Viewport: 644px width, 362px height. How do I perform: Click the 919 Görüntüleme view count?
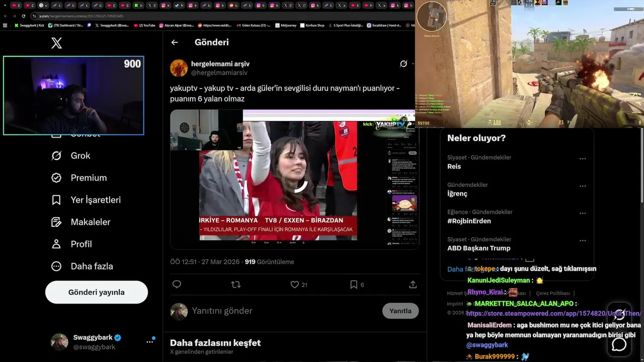pyautogui.click(x=269, y=262)
